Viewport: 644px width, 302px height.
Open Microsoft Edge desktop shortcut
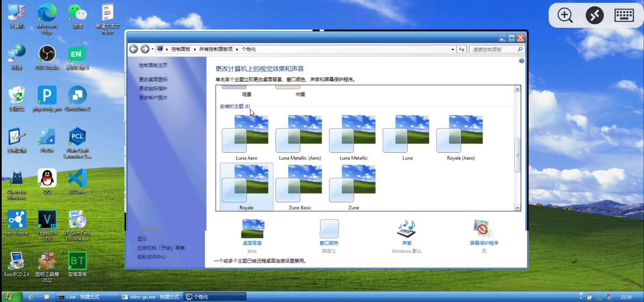coord(47,19)
